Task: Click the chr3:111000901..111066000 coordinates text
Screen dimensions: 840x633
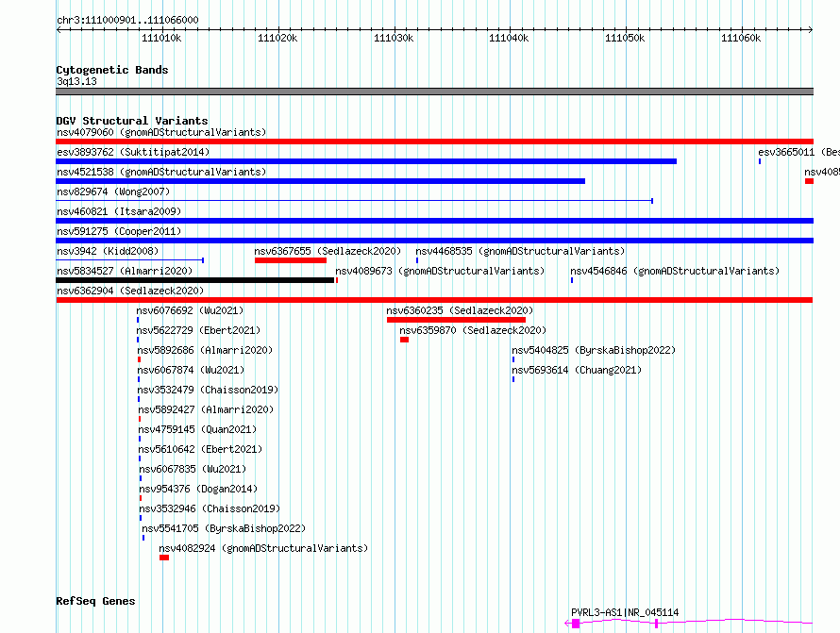Action: tap(127, 20)
